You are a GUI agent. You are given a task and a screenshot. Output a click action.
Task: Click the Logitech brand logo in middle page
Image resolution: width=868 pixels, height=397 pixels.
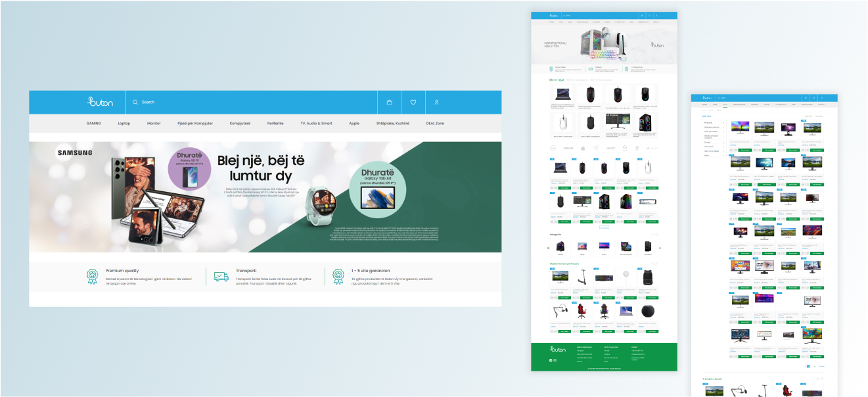[x=624, y=148]
